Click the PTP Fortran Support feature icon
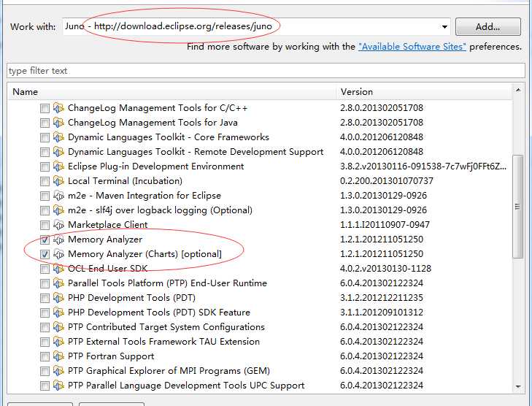 pos(58,356)
